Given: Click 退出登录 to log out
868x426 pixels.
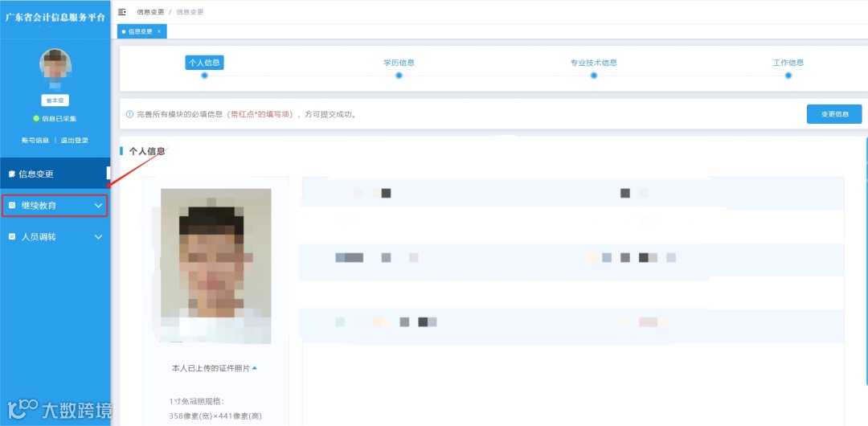Looking at the screenshot, I should pos(74,141).
